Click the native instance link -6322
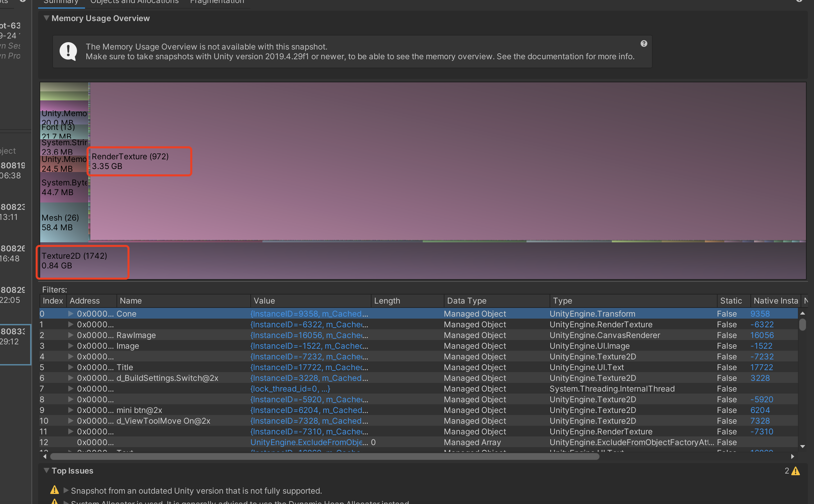 762,324
